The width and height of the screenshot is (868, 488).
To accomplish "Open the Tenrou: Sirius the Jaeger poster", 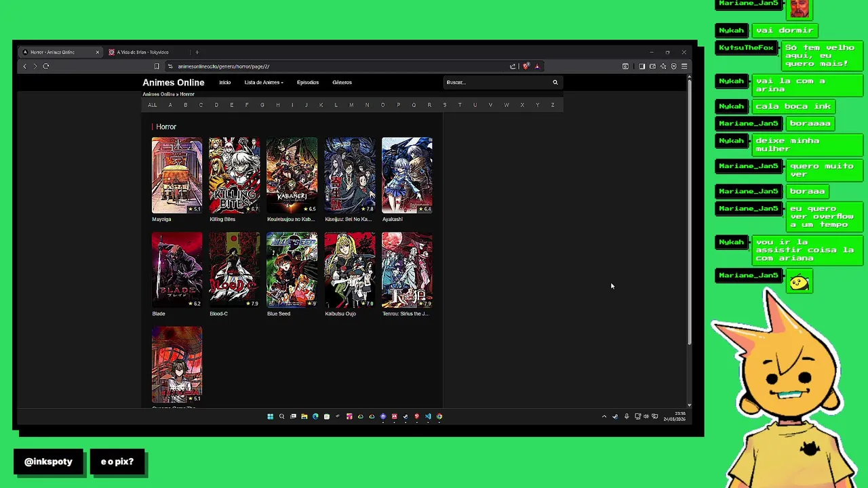I will click(407, 270).
